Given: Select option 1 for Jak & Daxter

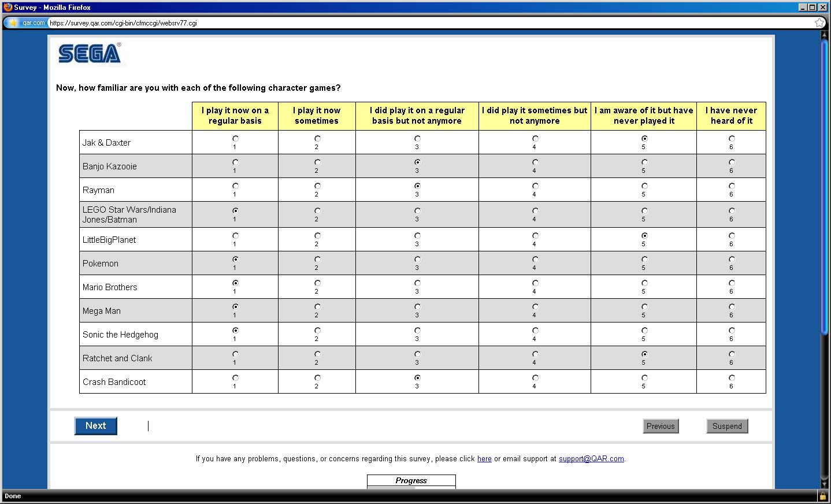Looking at the screenshot, I should 235,139.
